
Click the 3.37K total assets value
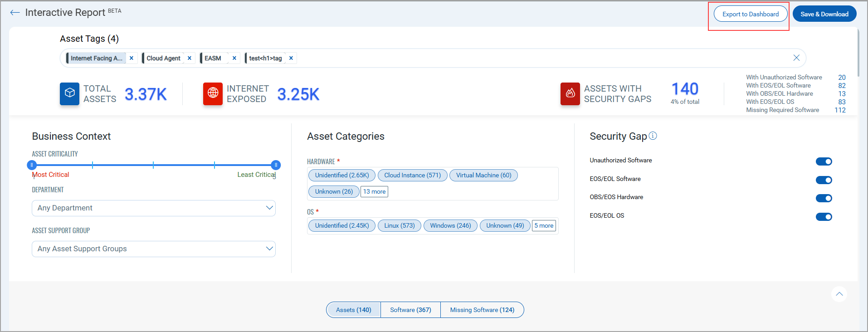point(146,94)
